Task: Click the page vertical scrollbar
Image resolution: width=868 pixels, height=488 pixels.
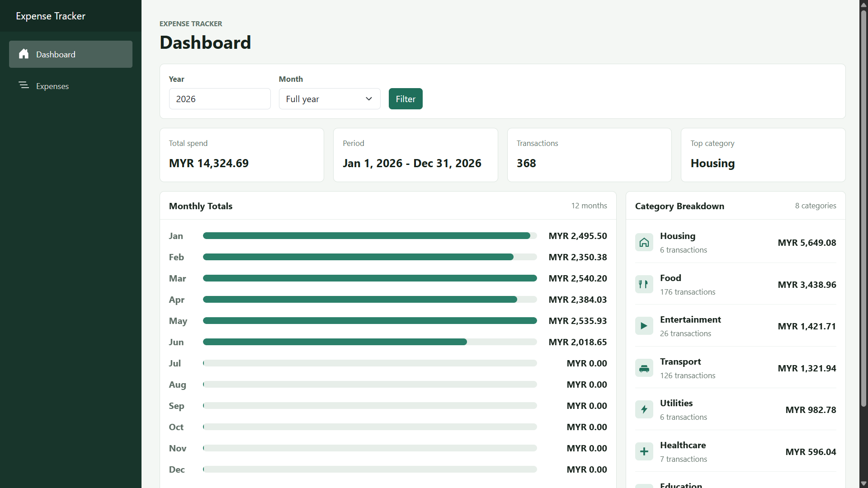Action: pyautogui.click(x=863, y=208)
